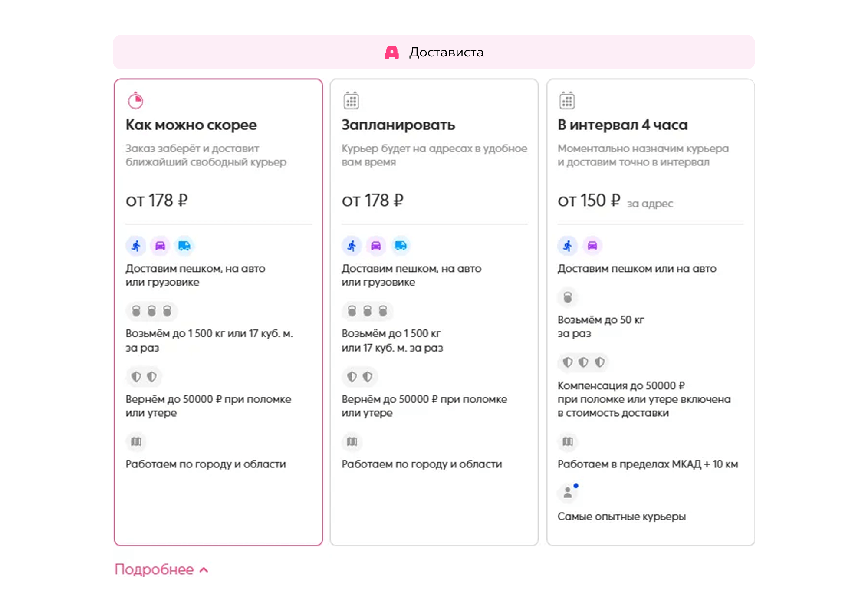Image resolution: width=868 pixels, height=612 pixels.
Task: Click the calendar icon above 'Запланировать'
Action: pyautogui.click(x=351, y=100)
